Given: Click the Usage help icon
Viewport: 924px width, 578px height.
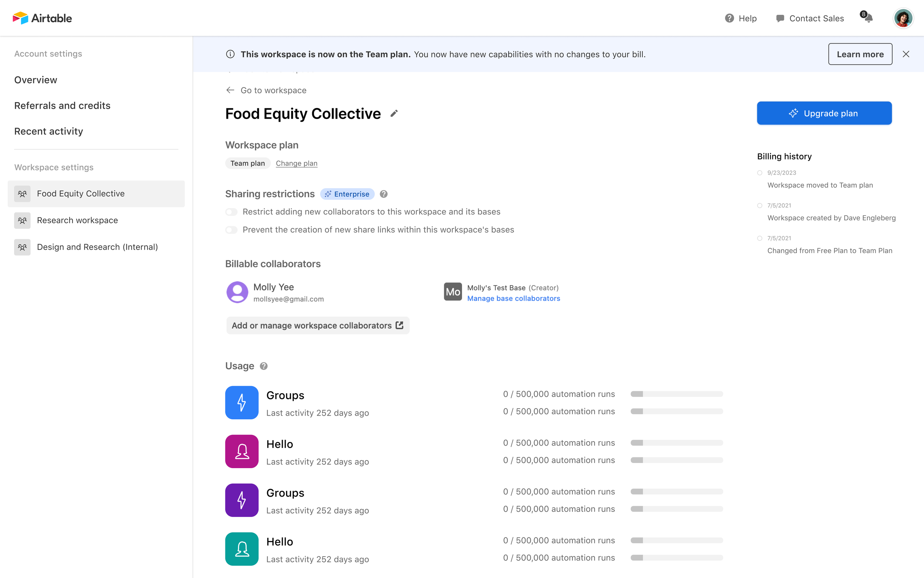Looking at the screenshot, I should coord(263,366).
